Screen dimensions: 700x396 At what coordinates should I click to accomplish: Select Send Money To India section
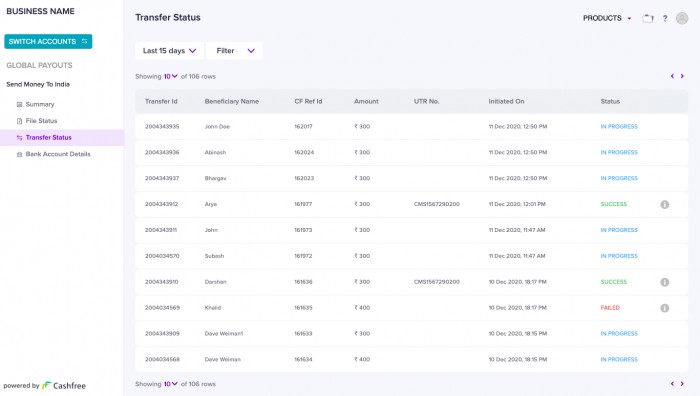(x=38, y=84)
